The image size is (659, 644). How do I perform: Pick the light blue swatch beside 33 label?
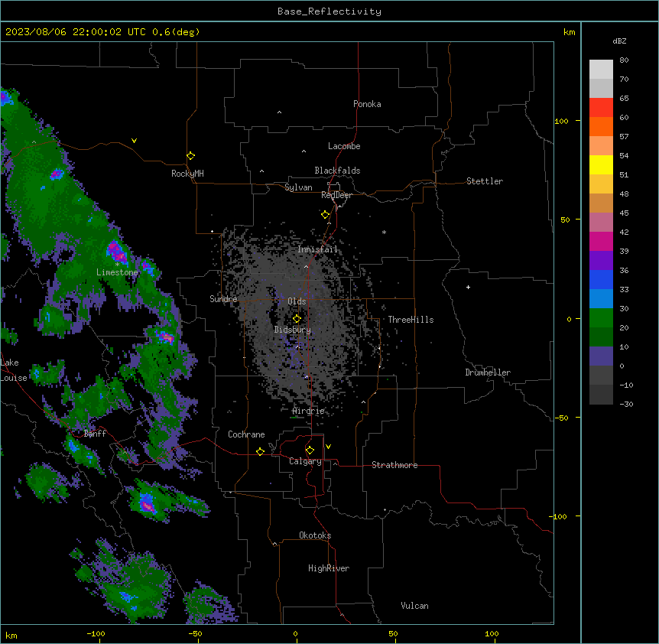(x=601, y=299)
